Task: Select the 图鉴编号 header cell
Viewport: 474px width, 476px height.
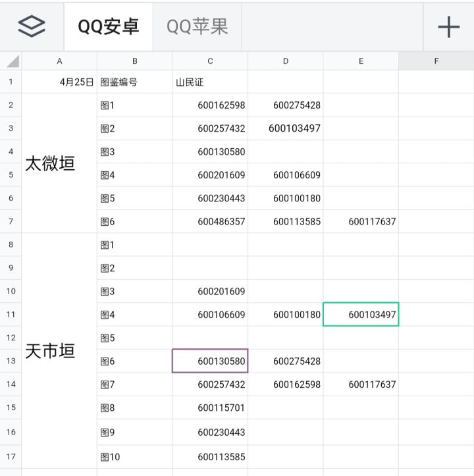Action: point(134,82)
